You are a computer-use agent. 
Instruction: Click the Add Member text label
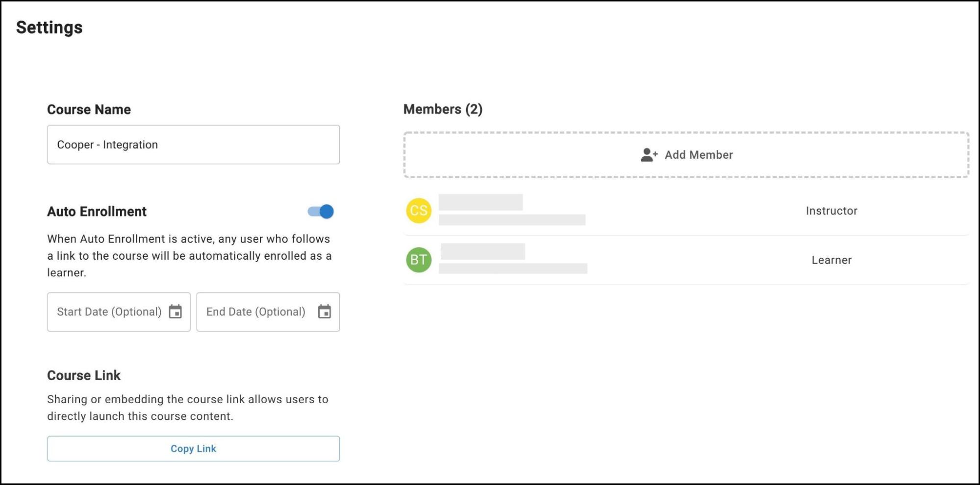click(699, 155)
